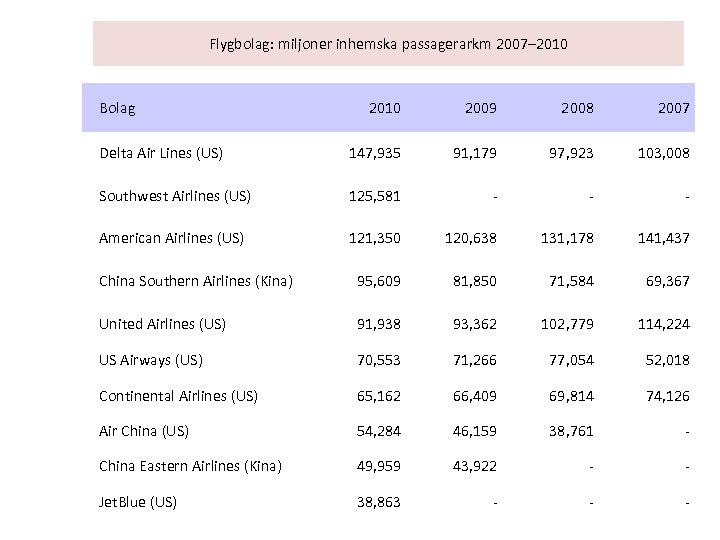The width and height of the screenshot is (720, 540).
Task: Select the value 147,935 for Delta
Action: coord(374,153)
